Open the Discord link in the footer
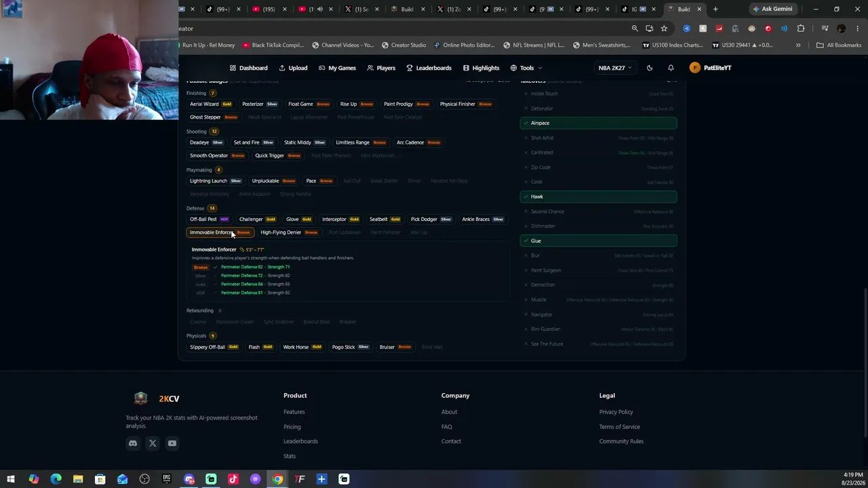Image resolution: width=868 pixels, height=488 pixels. [x=133, y=443]
